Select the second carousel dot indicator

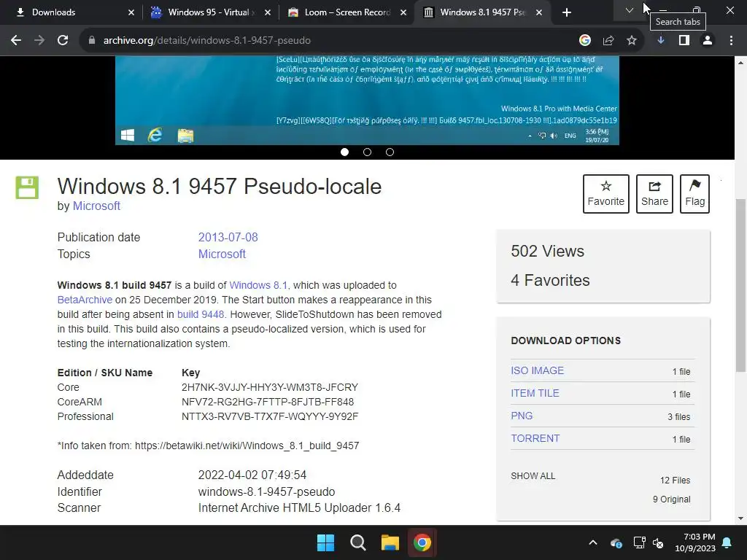[368, 152]
